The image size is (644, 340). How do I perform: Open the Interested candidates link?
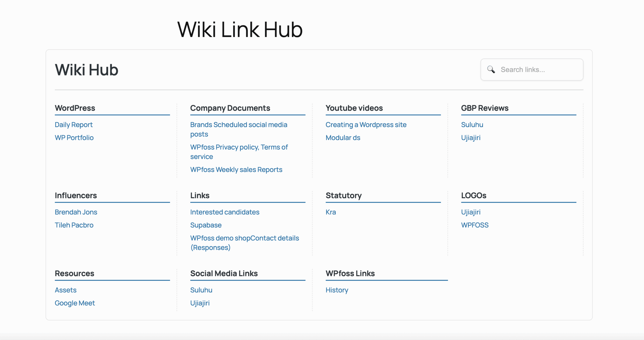click(x=225, y=212)
